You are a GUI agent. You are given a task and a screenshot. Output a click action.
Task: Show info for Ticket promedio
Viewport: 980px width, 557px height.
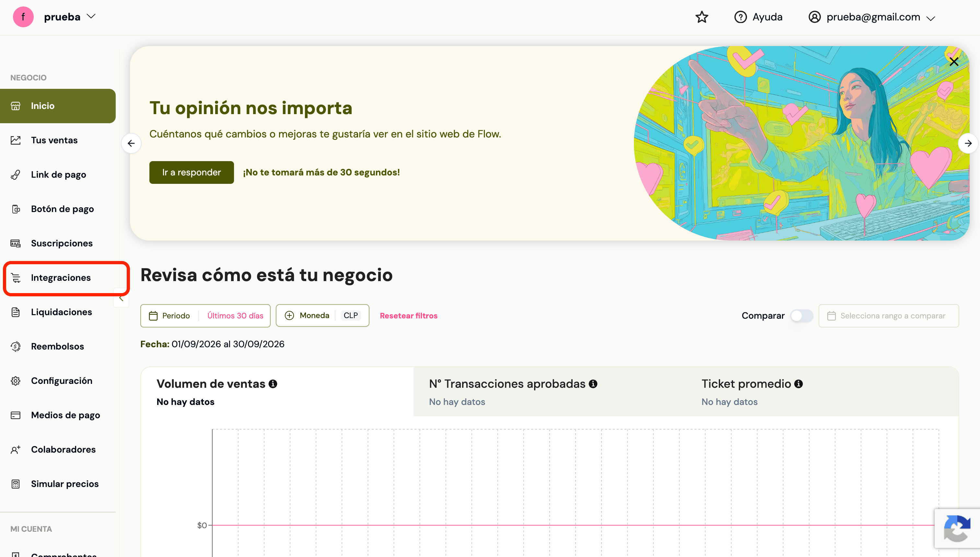coord(799,384)
